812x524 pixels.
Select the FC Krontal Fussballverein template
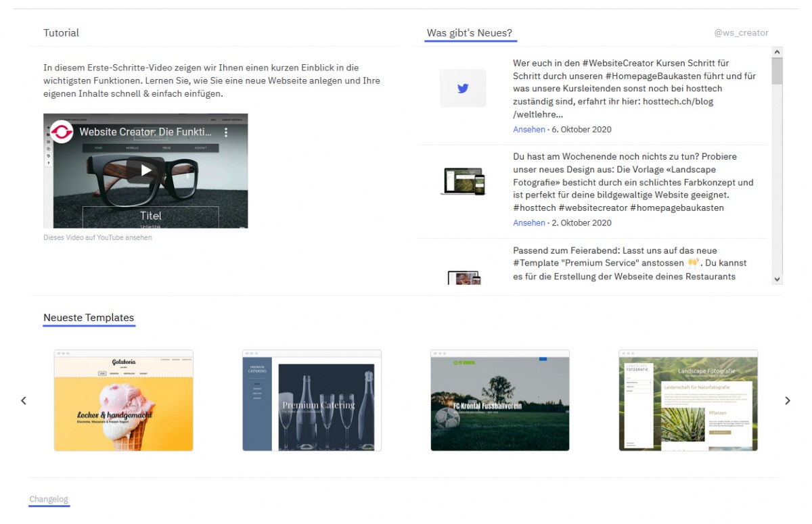[x=500, y=400]
